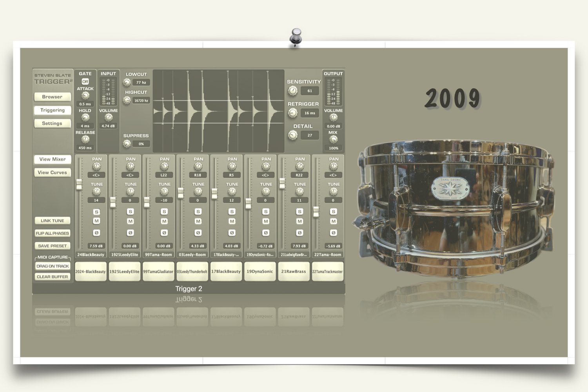Mute the 99Tama-Room channel
The height and width of the screenshot is (392, 588).
pos(164,221)
